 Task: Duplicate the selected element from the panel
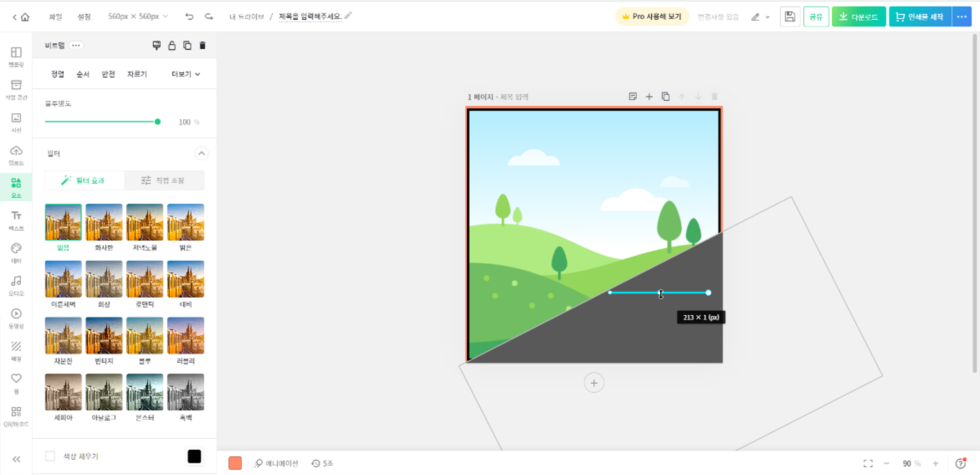187,45
